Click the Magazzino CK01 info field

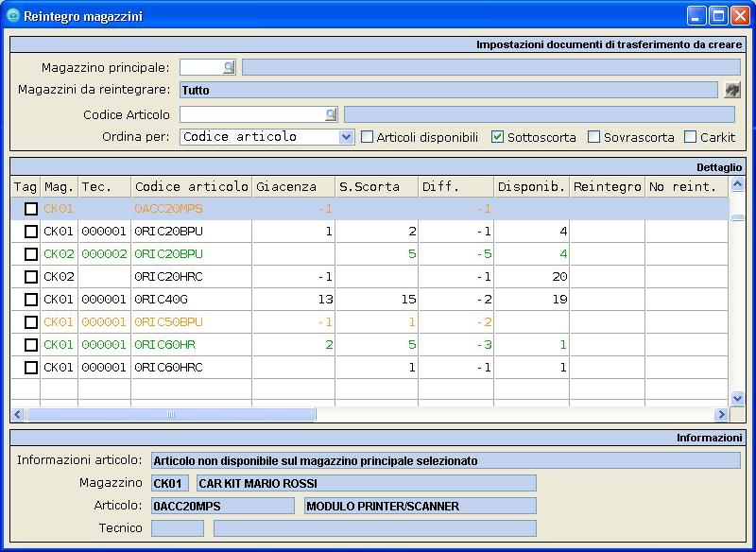coord(170,483)
